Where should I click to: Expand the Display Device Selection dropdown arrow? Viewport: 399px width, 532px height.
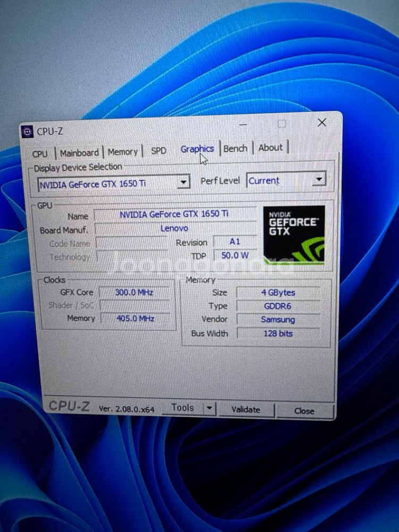184,182
